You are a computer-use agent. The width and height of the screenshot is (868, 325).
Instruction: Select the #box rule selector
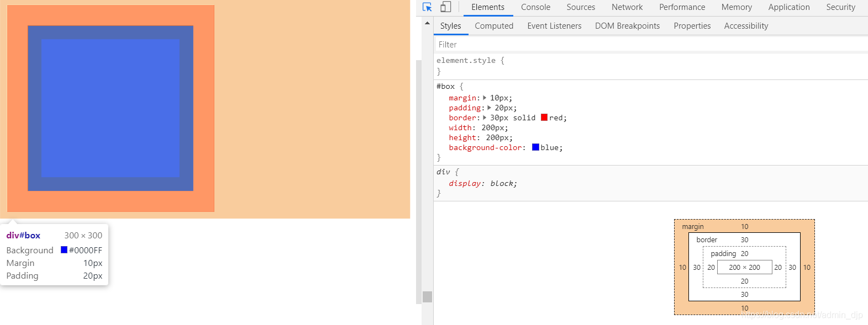[x=445, y=87]
